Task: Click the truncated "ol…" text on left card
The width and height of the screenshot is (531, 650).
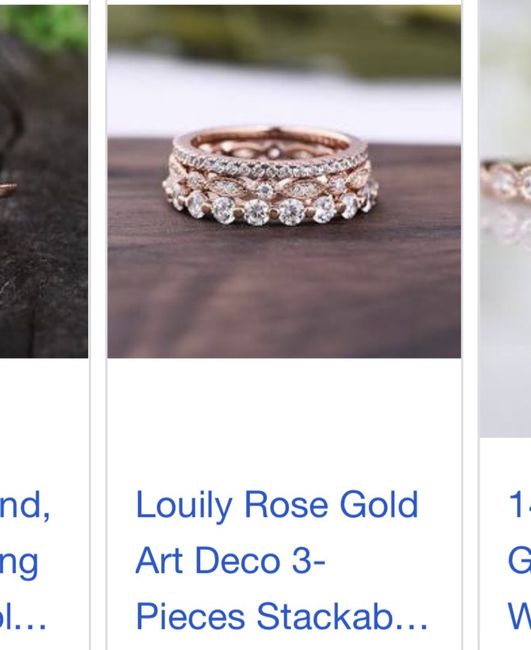Action: (23, 616)
